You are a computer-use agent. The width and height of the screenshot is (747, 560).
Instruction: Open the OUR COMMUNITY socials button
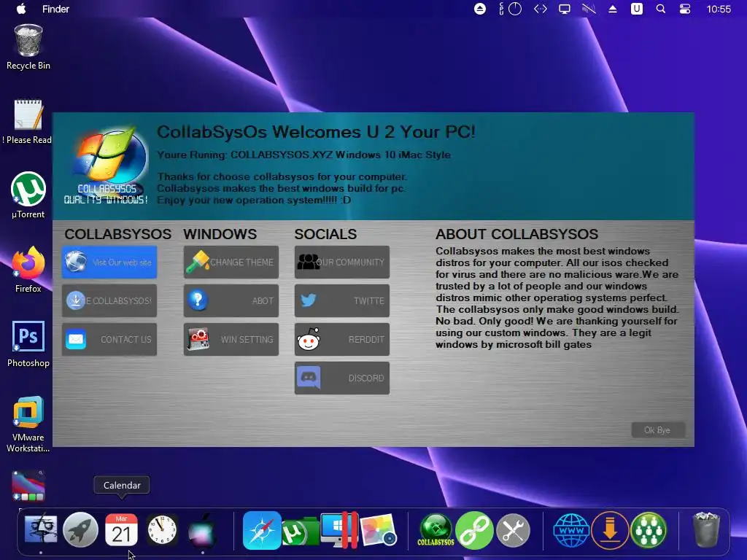coord(342,262)
